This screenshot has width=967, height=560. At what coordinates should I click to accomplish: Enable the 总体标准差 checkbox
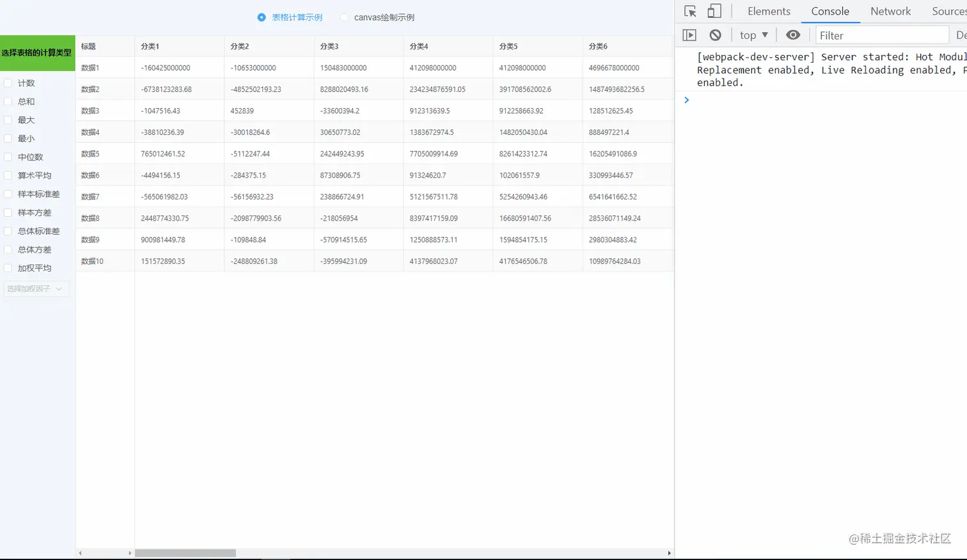pyautogui.click(x=8, y=231)
